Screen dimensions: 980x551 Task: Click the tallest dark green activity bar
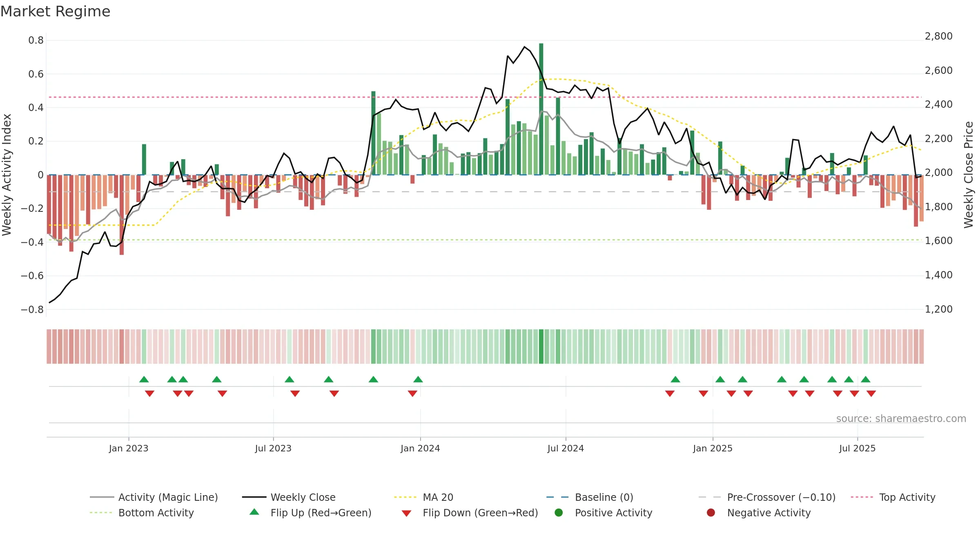coord(541,109)
